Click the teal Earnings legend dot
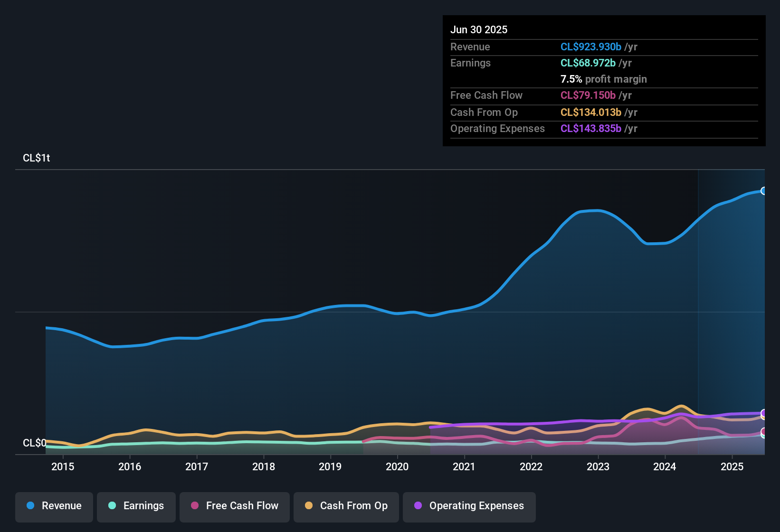This screenshot has width=780, height=532. coord(113,506)
